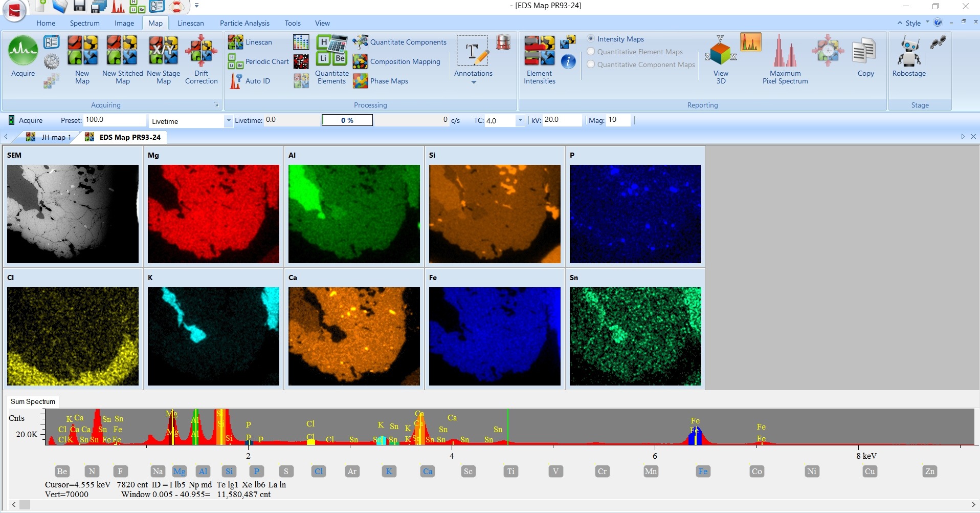Click the Mag value field

[618, 120]
